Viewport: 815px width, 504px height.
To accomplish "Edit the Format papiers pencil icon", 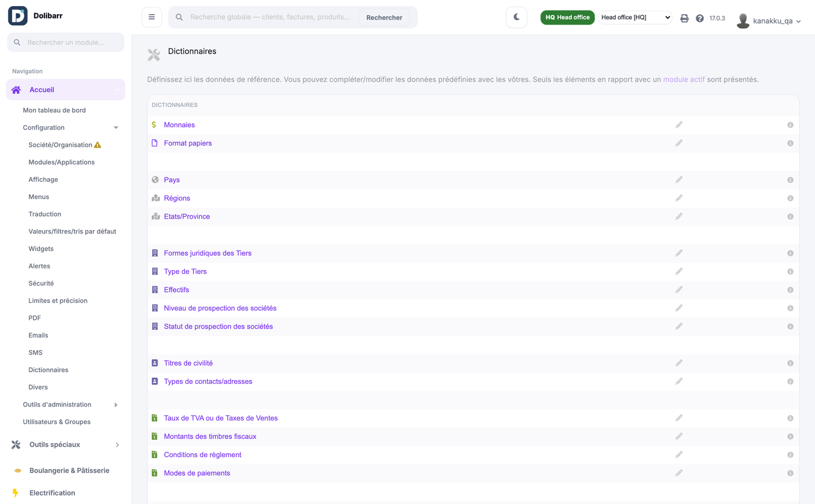I will (679, 143).
